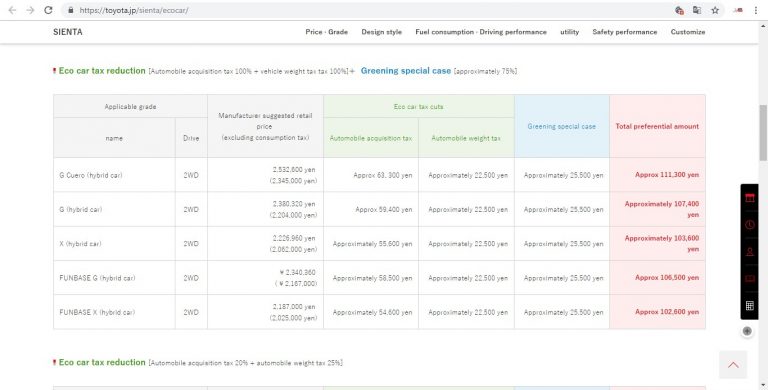Screen dimensions: 768x390
Task: Click the address bar URL field
Action: [x=367, y=10]
